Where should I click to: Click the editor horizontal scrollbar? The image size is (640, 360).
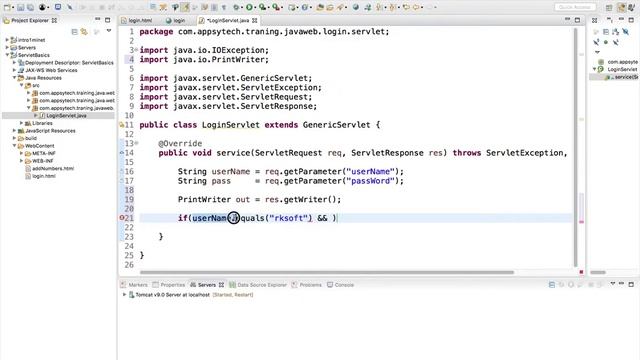pos(327,272)
